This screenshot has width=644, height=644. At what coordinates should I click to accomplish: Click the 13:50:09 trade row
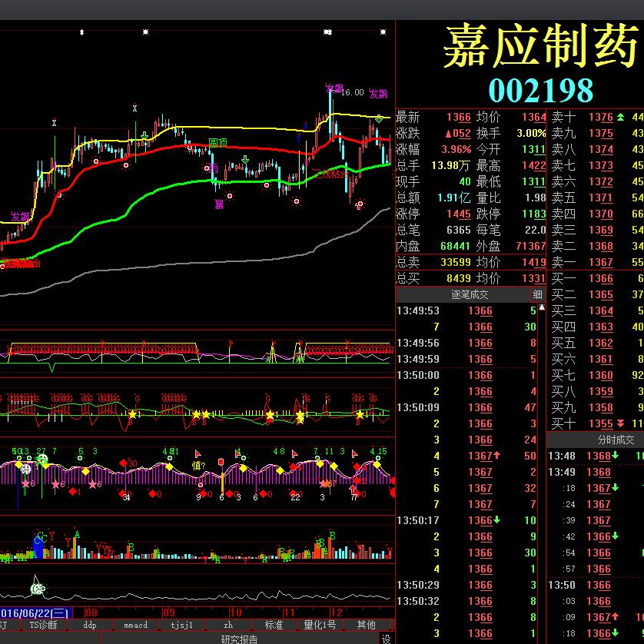coord(467,408)
